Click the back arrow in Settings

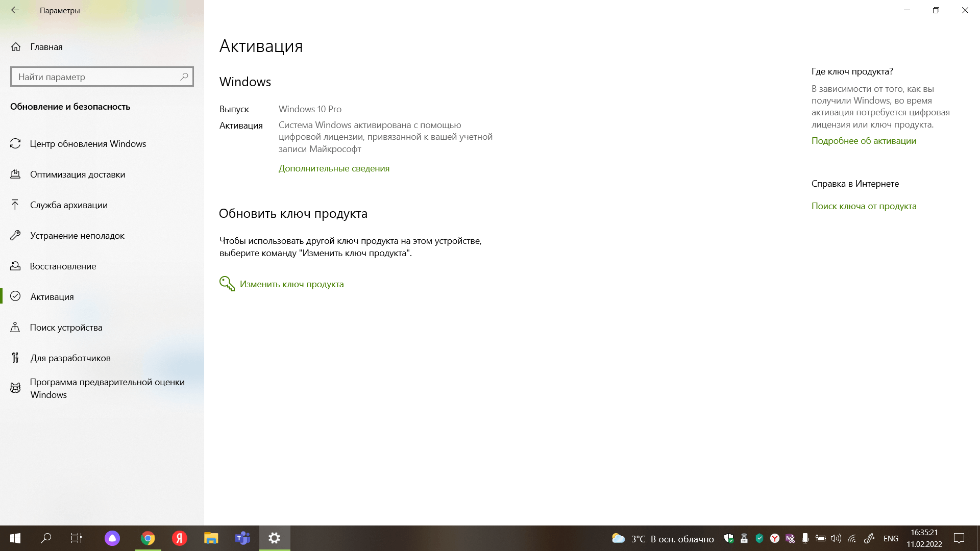click(x=15, y=10)
